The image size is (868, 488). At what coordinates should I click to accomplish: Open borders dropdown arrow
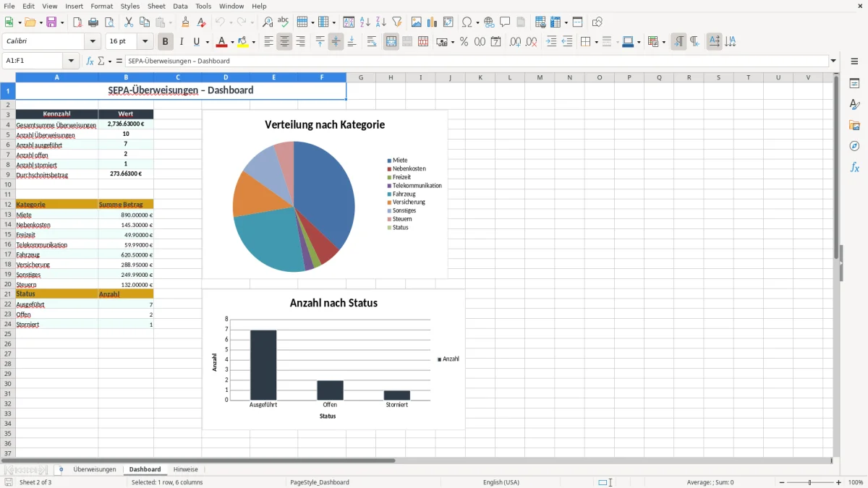(595, 42)
